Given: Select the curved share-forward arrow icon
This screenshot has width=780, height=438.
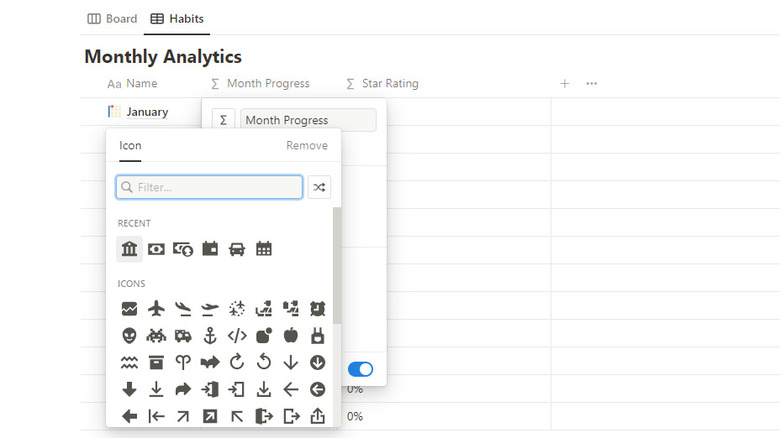Looking at the screenshot, I should pos(183,389).
